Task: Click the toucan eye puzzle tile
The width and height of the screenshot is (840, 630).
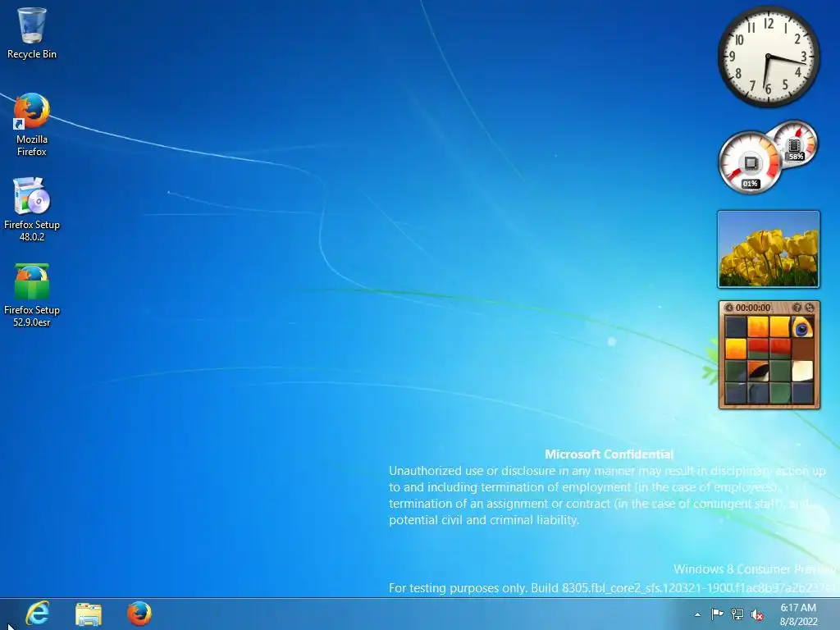Action: pyautogui.click(x=802, y=326)
